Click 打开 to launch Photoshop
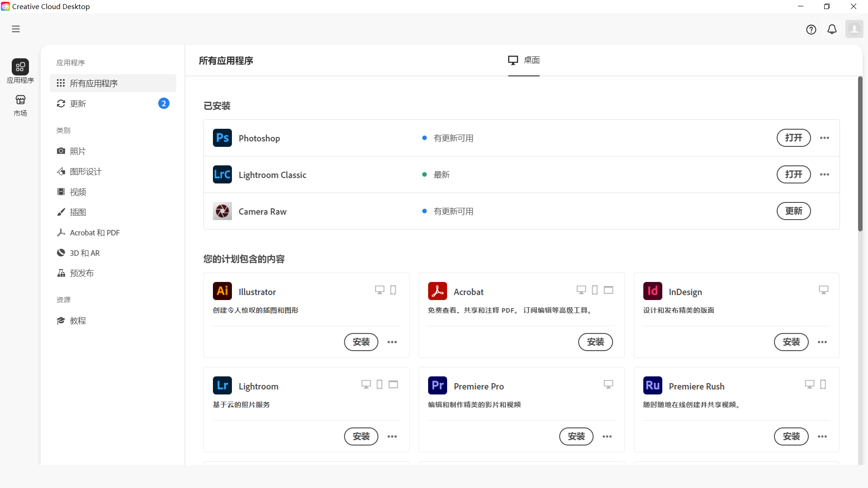868x488 pixels. [794, 138]
